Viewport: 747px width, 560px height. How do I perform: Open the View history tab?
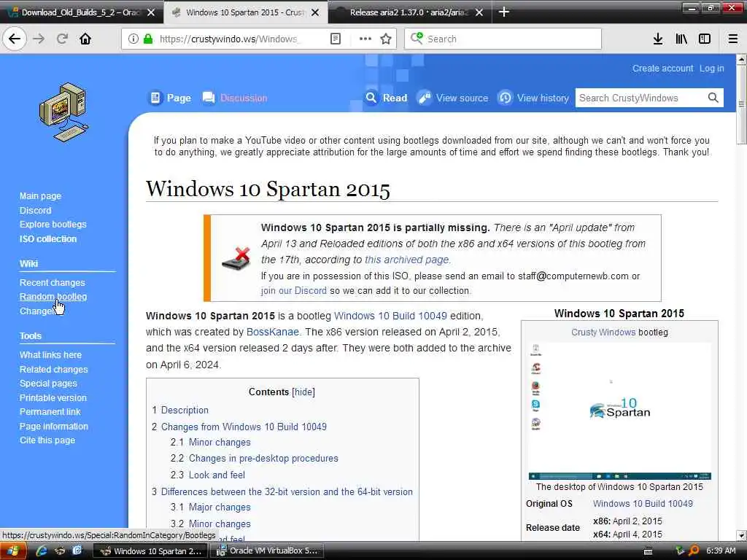pos(533,98)
